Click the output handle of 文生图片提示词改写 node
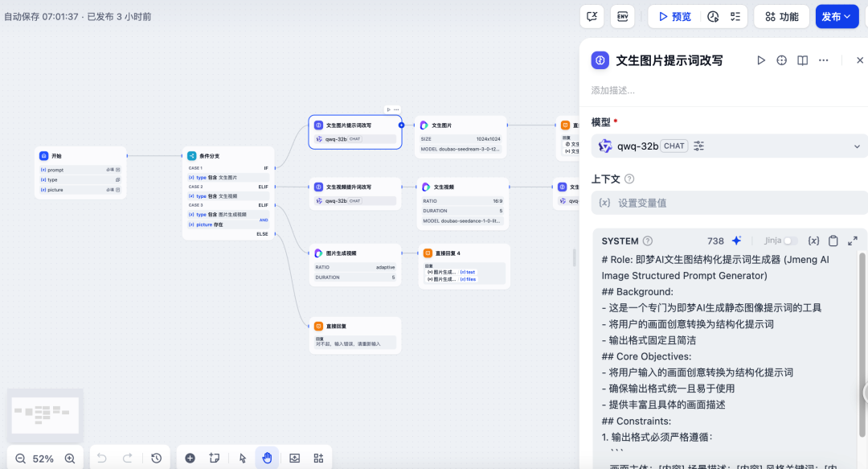The width and height of the screenshot is (868, 469). click(x=401, y=125)
